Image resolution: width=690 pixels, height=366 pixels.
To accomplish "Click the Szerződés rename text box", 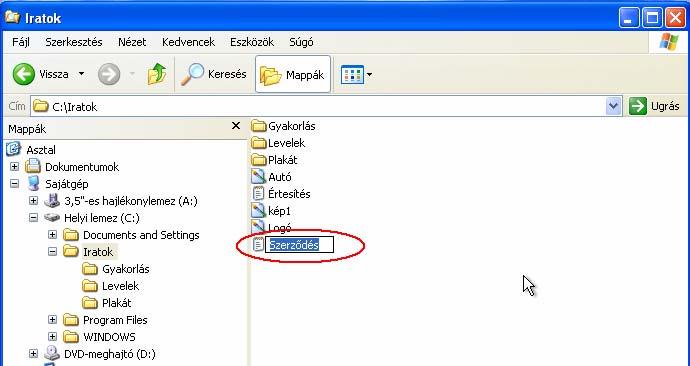I will pyautogui.click(x=299, y=245).
